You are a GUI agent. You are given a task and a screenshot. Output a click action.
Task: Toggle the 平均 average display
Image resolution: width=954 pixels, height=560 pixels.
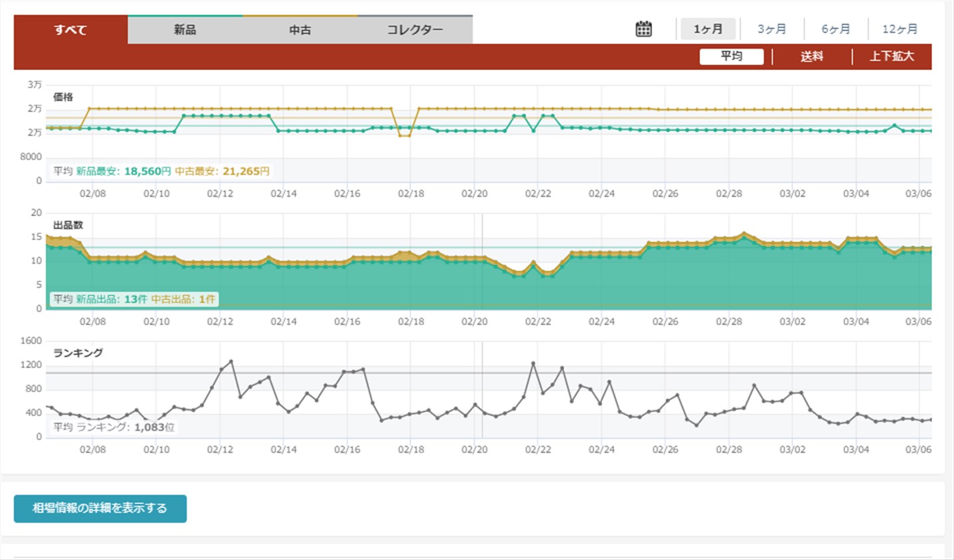pos(731,57)
